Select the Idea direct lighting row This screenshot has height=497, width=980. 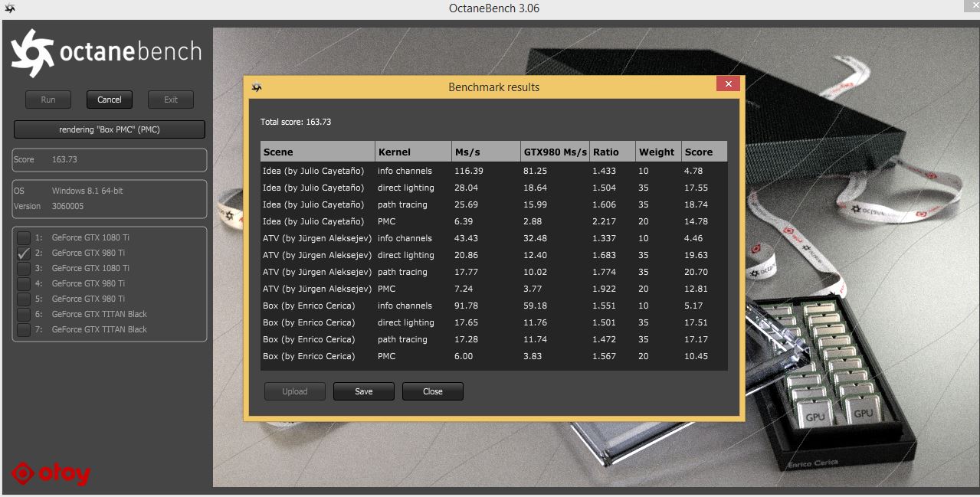(x=494, y=188)
